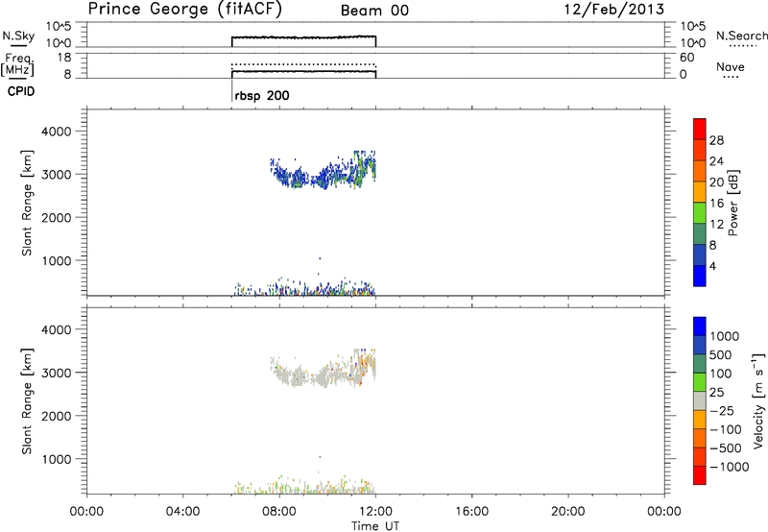Screen dimensions: 768x532
Task: Click the '500' tick on Velocity colorbar
Action: (720, 355)
